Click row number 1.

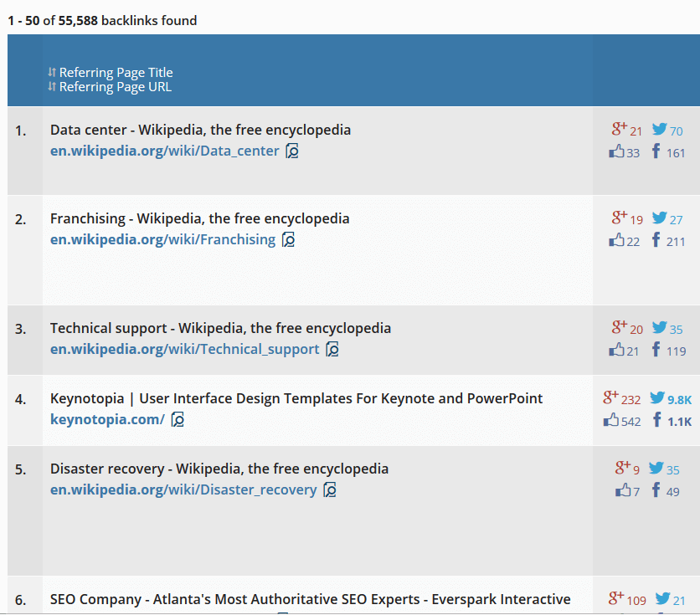tap(20, 131)
